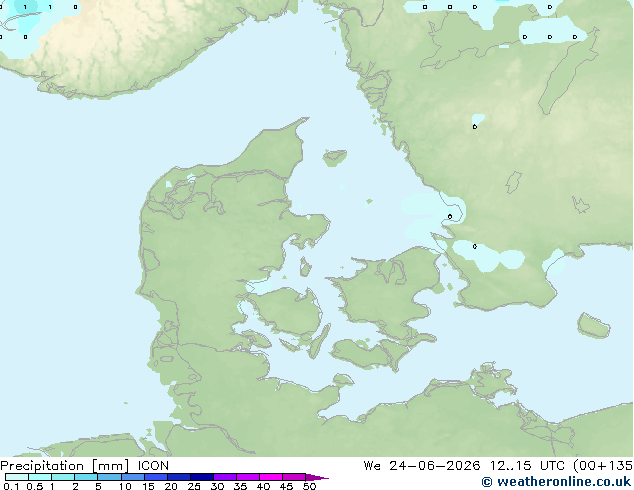
Task: Click the 'We' weekday abbreviation
Action: [372, 466]
